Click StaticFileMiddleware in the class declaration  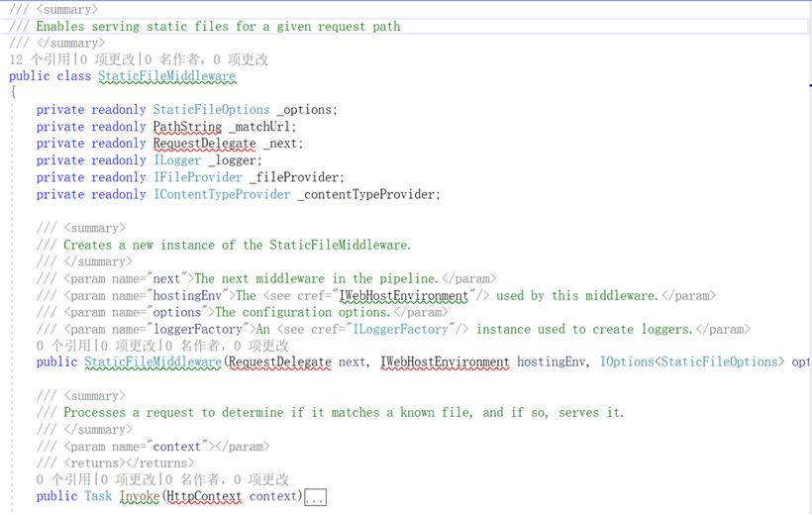click(166, 76)
